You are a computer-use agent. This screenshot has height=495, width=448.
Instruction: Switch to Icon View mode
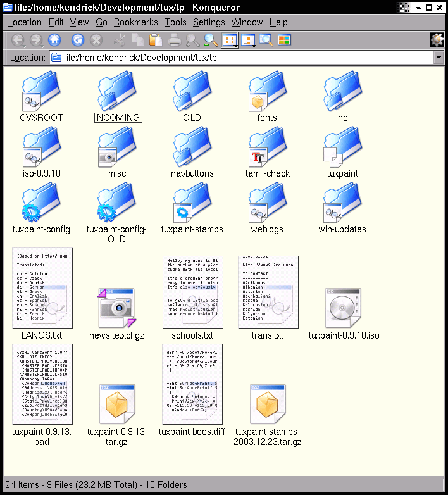tap(230, 40)
